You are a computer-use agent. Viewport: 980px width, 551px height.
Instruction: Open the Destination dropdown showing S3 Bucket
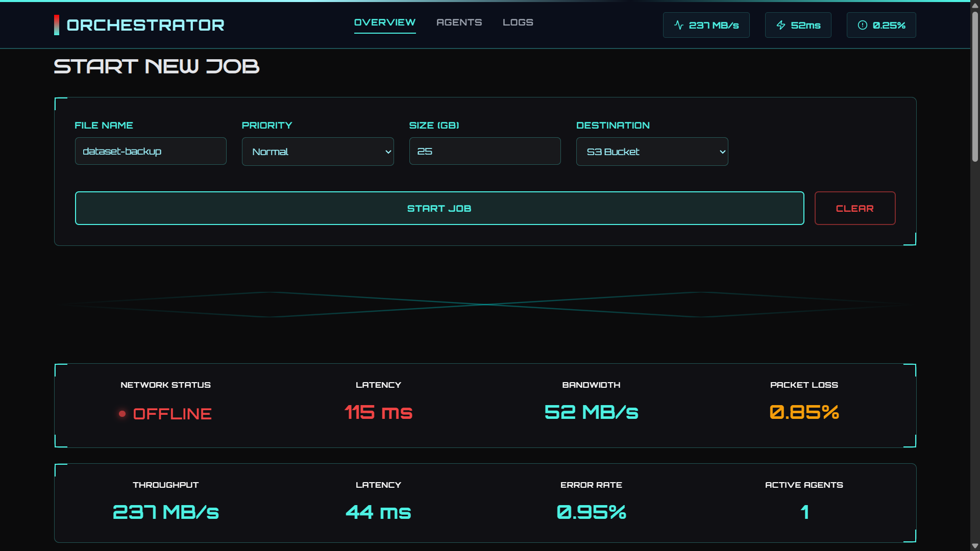[652, 152]
